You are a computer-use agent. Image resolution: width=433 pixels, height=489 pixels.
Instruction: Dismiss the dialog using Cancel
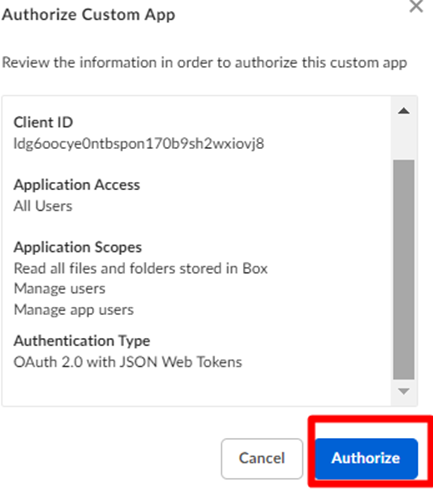[x=262, y=458]
